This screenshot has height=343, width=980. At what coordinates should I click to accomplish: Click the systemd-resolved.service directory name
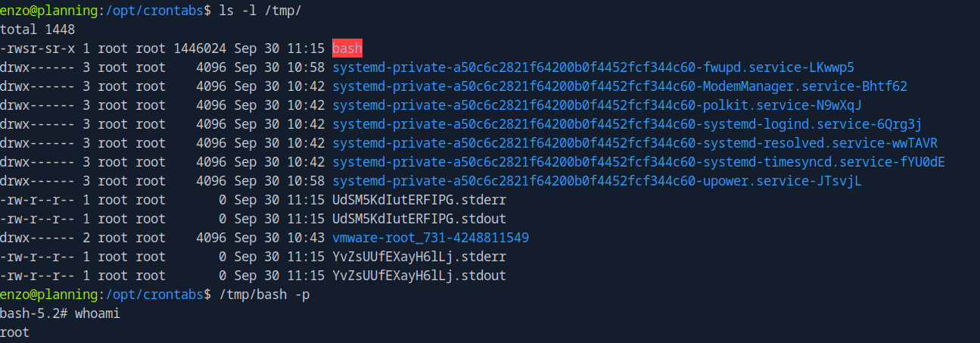[x=635, y=143]
